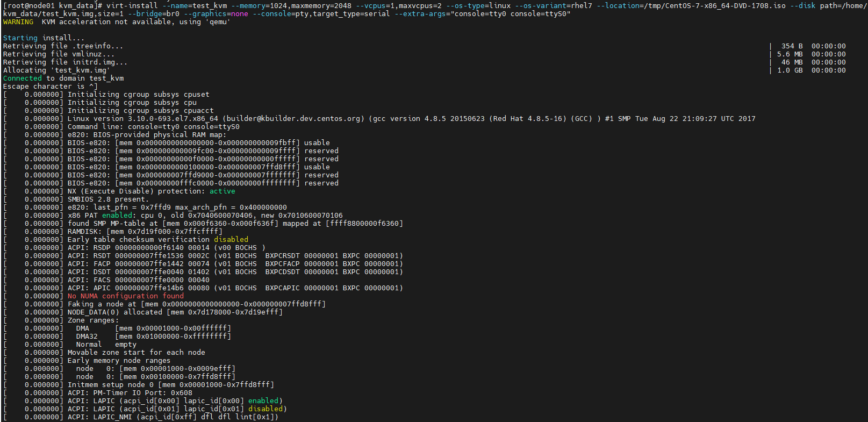Click the 'x86 PAT' line's 'enabled' word

(x=117, y=215)
